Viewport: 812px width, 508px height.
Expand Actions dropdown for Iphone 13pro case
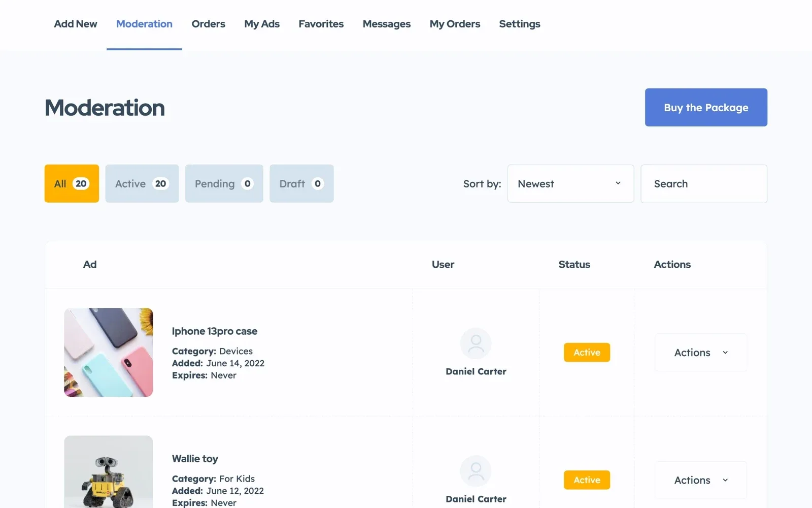point(700,352)
